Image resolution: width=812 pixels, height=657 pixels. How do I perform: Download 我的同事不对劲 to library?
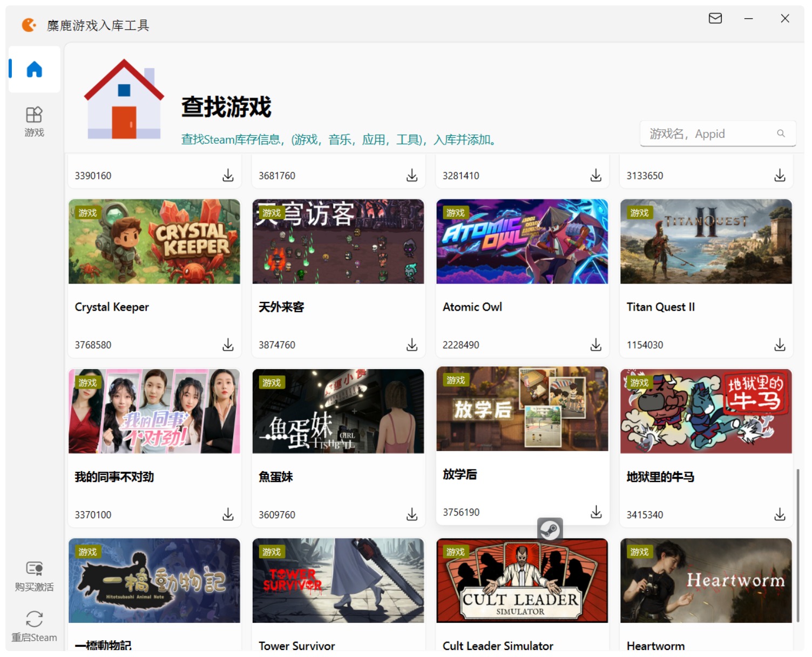[228, 514]
